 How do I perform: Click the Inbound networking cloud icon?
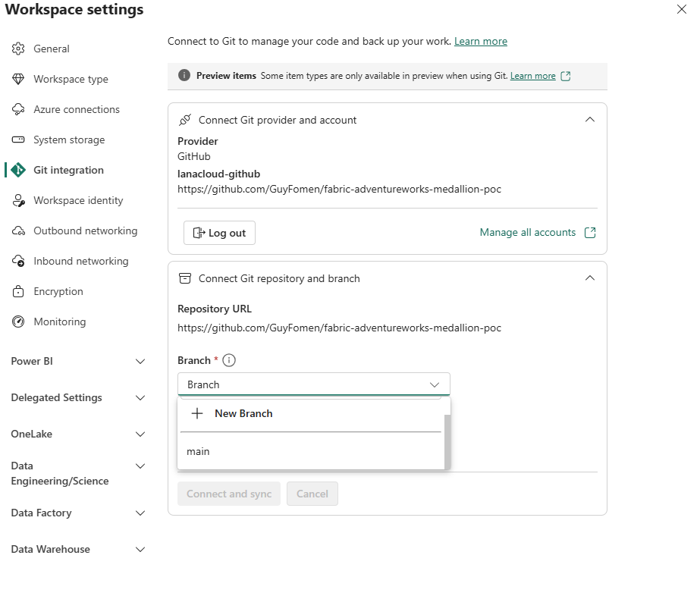[x=18, y=261]
